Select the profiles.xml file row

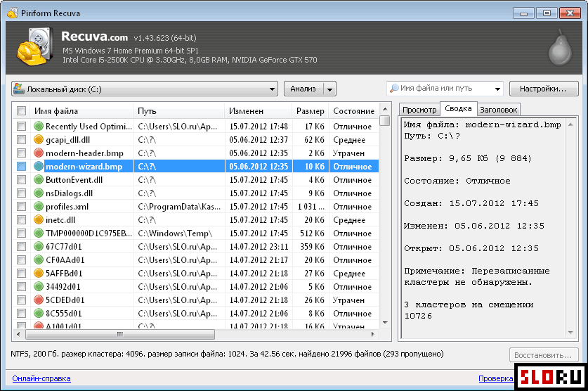[x=196, y=206]
